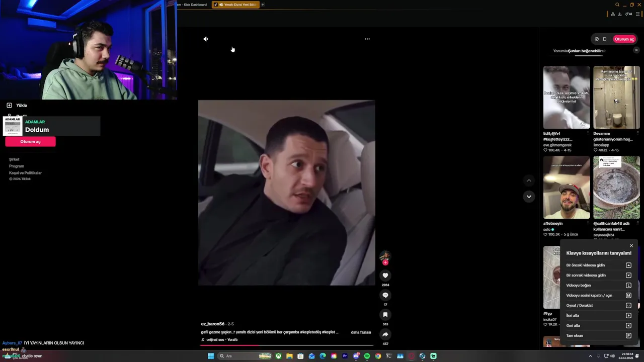Screen dimensions: 644x362
Task: Open the Windows Start menu
Action: click(x=211, y=356)
